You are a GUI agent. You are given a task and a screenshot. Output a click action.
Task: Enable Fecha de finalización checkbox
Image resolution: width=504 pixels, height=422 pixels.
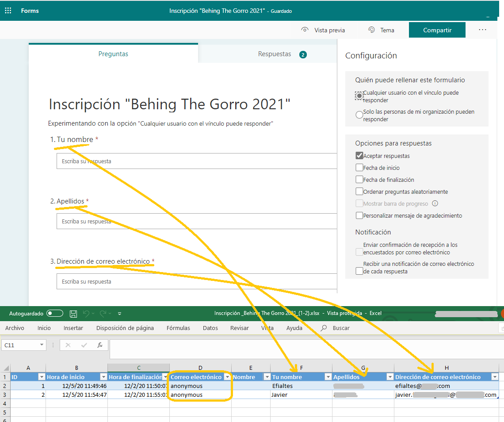[359, 180]
